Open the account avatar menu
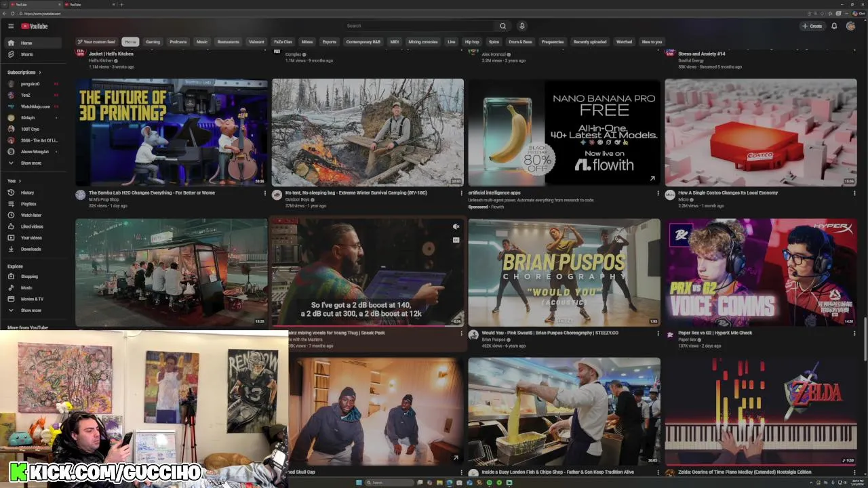 point(850,26)
